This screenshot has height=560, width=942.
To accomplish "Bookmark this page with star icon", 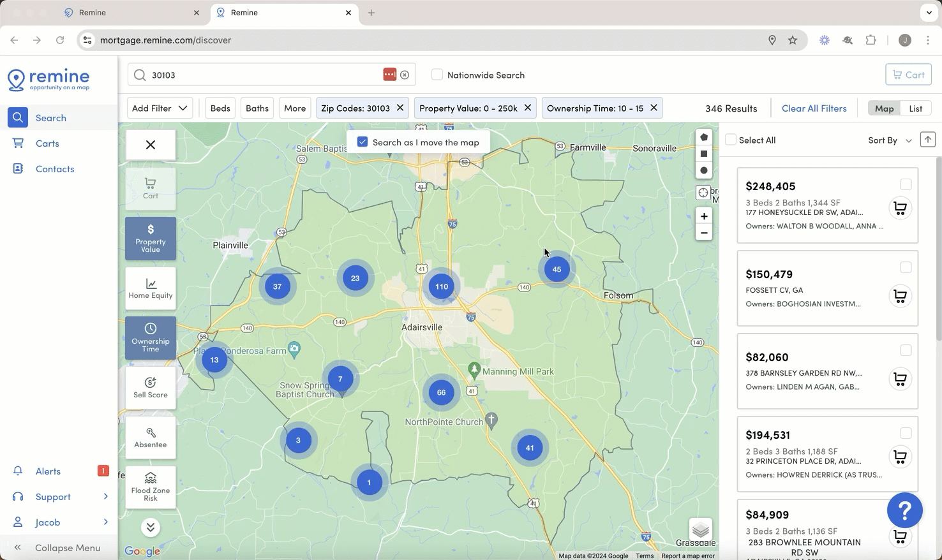I will [x=793, y=40].
